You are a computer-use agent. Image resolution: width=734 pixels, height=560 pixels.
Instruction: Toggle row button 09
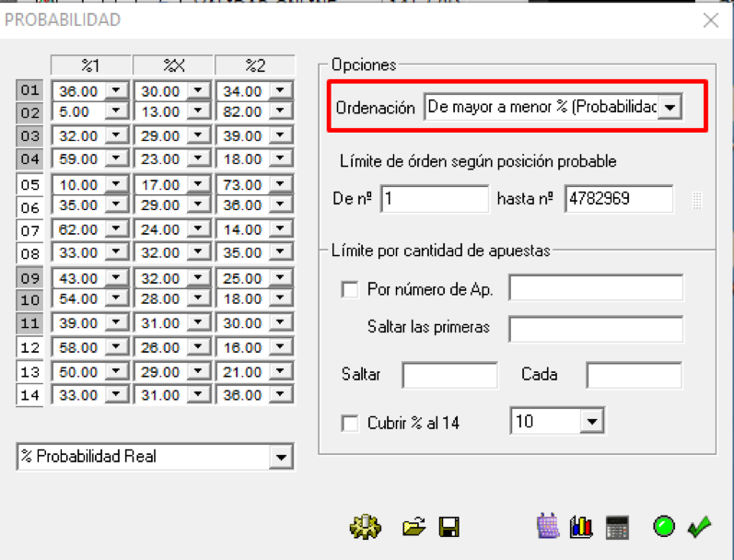(29, 278)
